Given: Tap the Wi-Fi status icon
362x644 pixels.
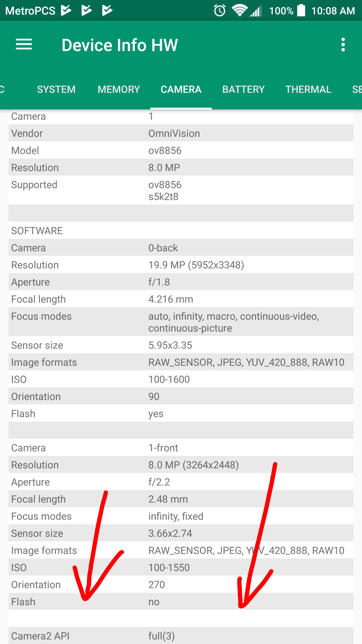Looking at the screenshot, I should tap(240, 11).
